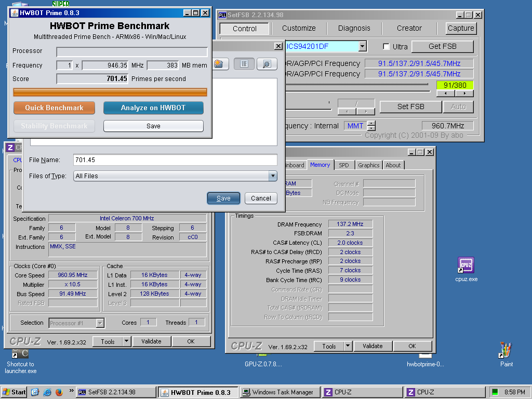Click the Capture button in SetFSB
This screenshot has width=532, height=399.
[461, 28]
